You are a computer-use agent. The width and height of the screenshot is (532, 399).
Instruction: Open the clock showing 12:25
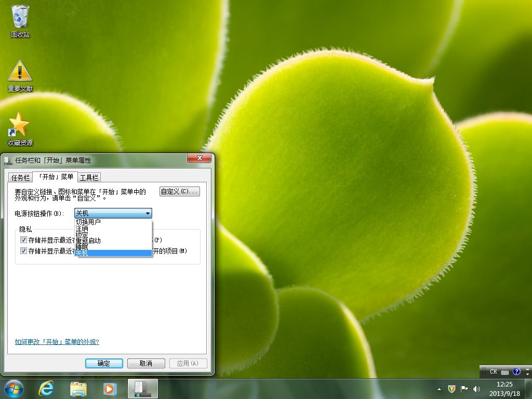504,389
